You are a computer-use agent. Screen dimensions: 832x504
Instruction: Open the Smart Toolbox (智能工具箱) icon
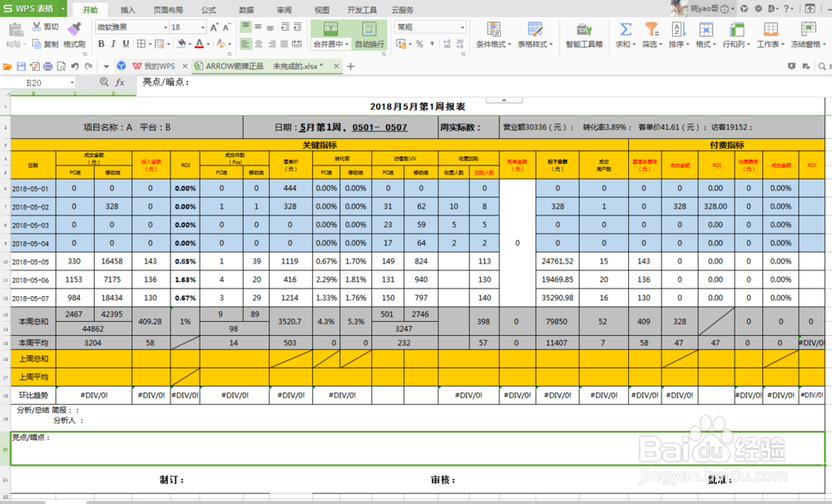[584, 28]
